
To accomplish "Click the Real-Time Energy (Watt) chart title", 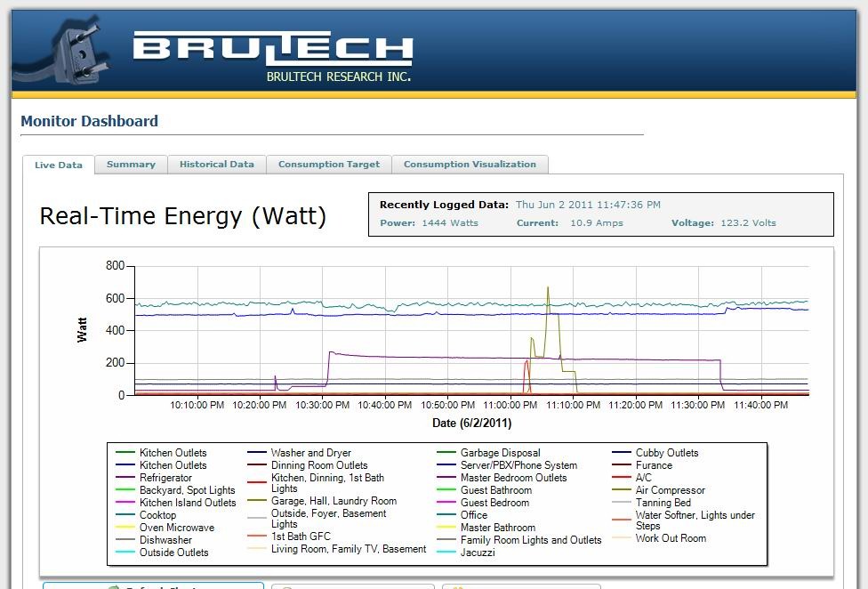I will 183,216.
